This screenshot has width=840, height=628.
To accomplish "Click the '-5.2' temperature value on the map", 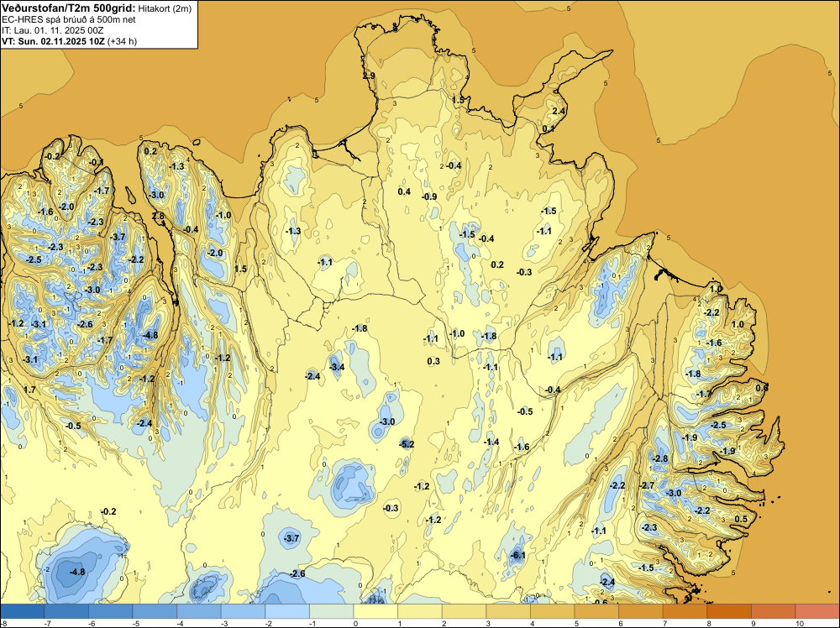I will (x=407, y=444).
